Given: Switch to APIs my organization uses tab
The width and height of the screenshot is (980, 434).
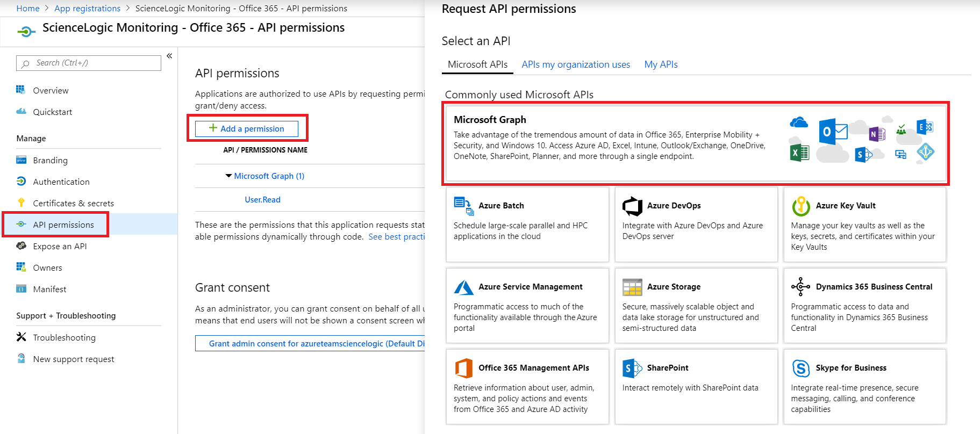Looking at the screenshot, I should point(576,64).
